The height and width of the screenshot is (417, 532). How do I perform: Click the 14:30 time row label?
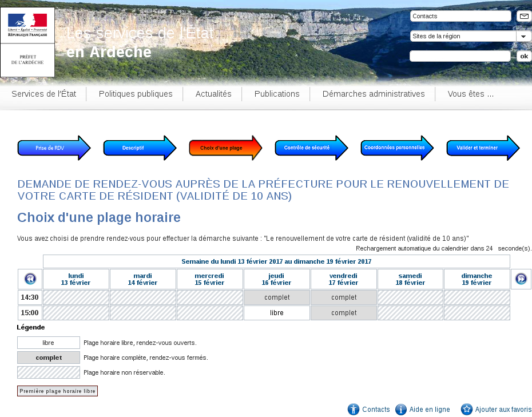[30, 297]
